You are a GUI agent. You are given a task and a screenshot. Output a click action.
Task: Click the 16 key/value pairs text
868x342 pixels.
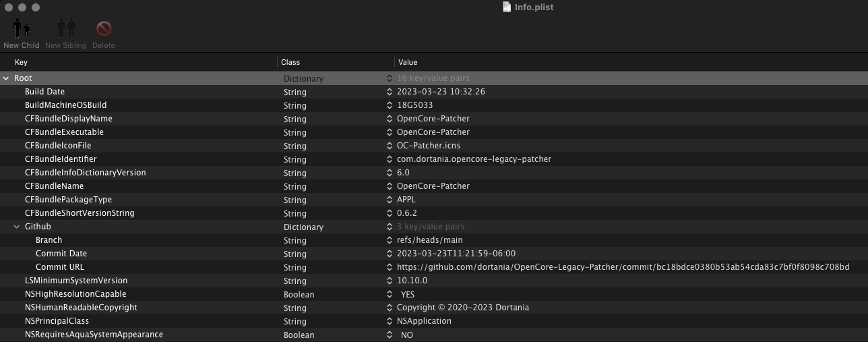(433, 78)
